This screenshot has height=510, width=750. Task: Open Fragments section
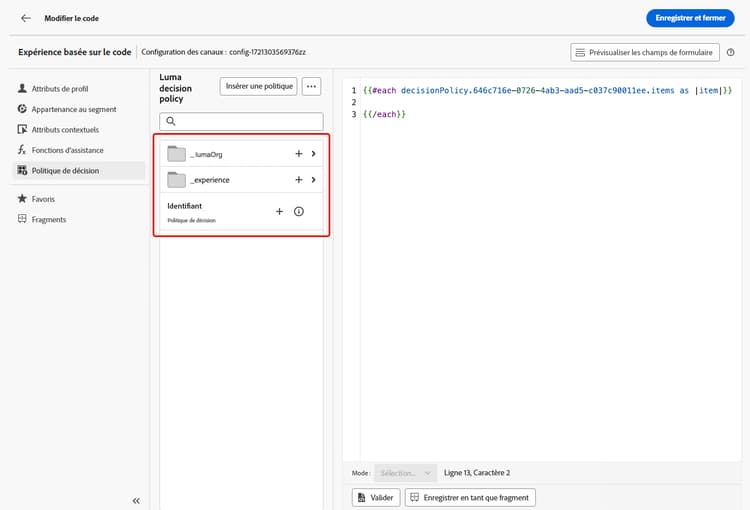point(49,220)
